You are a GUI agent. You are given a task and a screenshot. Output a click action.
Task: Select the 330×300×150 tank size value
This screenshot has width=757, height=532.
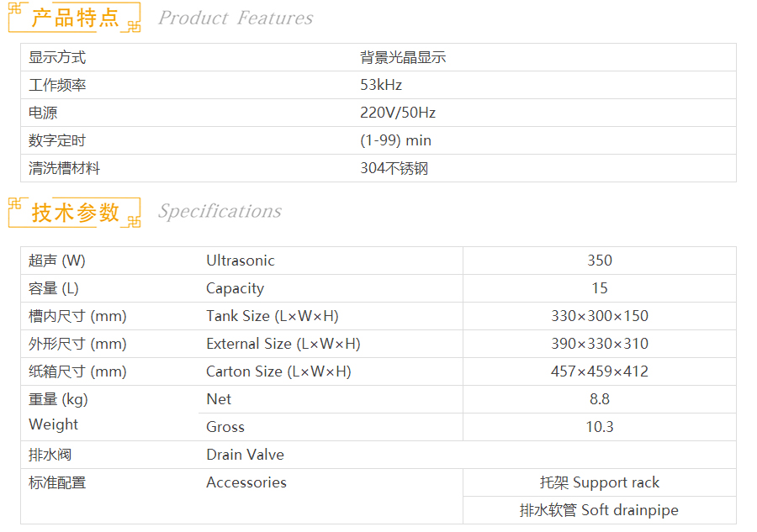(599, 316)
